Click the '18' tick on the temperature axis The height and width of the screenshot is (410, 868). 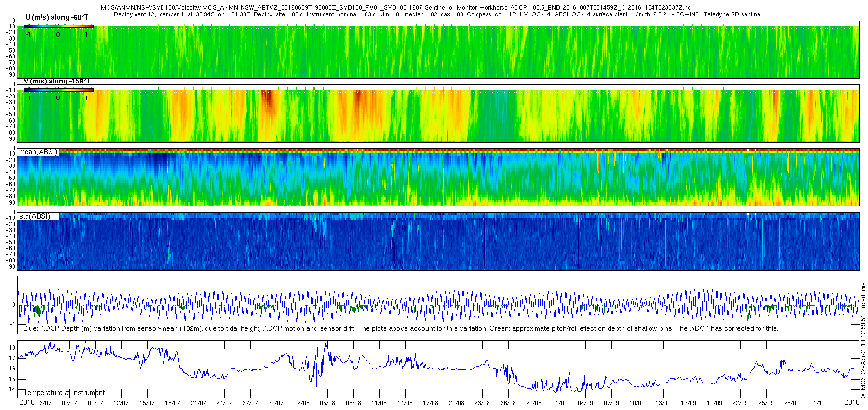tap(12, 348)
